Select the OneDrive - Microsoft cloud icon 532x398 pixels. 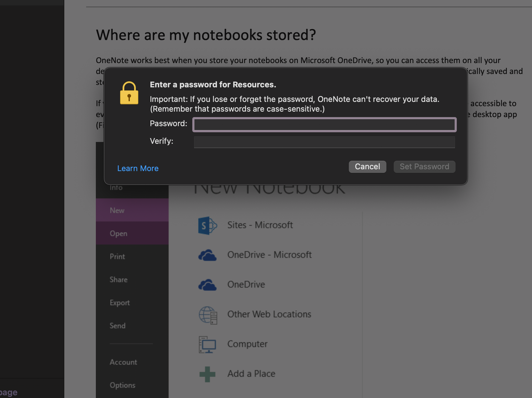[x=208, y=255]
